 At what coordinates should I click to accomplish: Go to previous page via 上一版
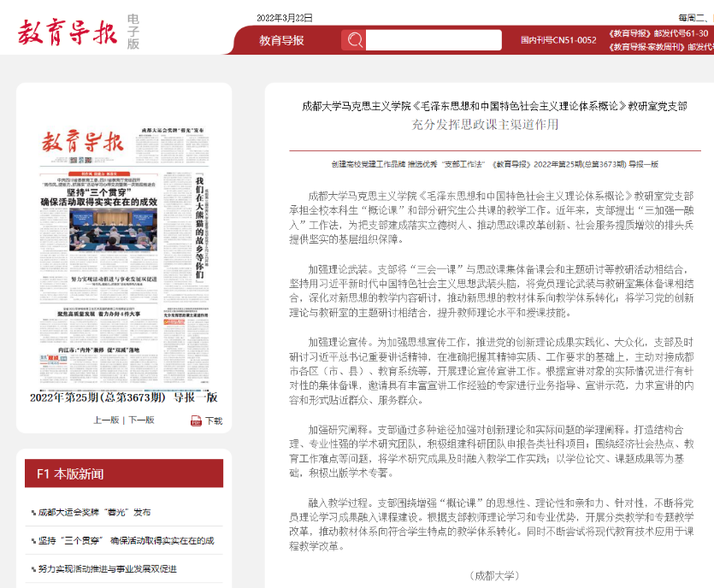[x=106, y=420]
